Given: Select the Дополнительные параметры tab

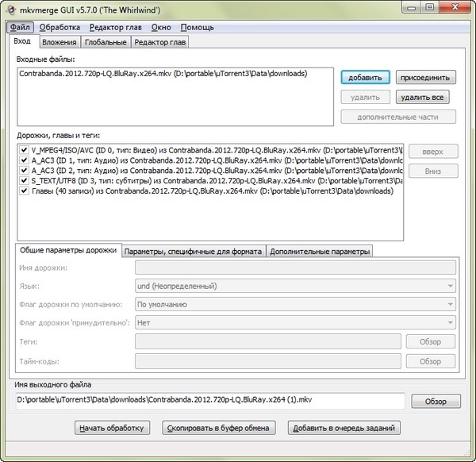Looking at the screenshot, I should pyautogui.click(x=319, y=252).
